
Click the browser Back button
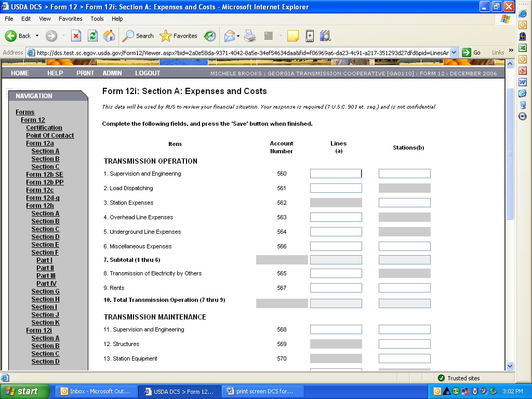(x=18, y=36)
